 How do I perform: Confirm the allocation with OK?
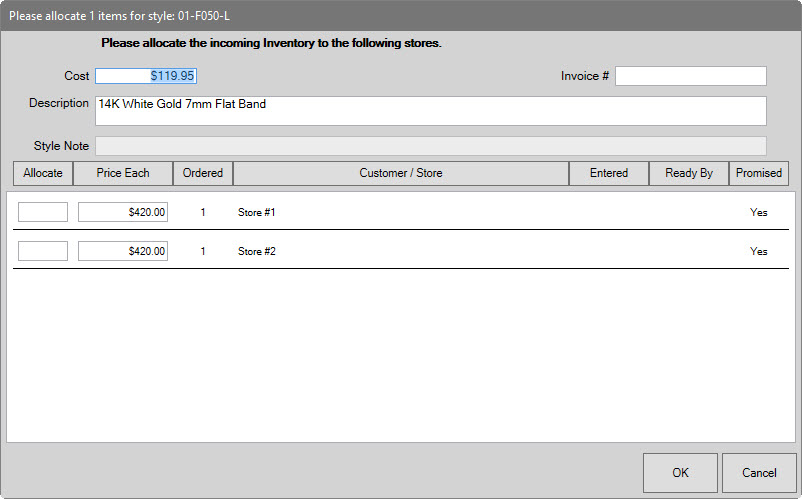click(680, 473)
